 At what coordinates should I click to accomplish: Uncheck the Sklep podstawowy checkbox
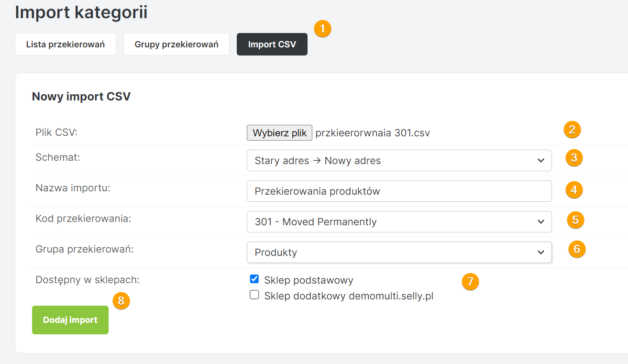254,279
